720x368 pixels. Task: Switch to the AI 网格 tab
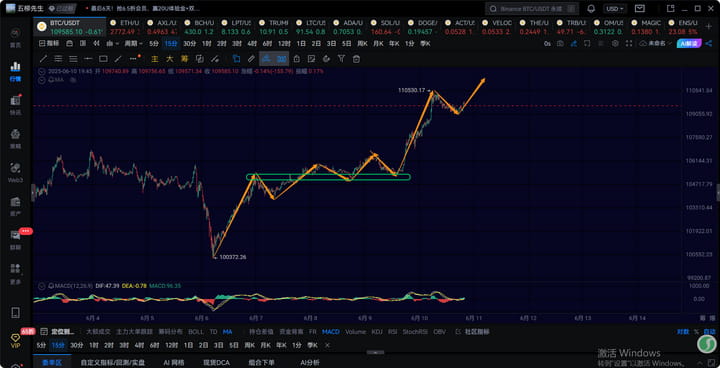click(x=174, y=362)
